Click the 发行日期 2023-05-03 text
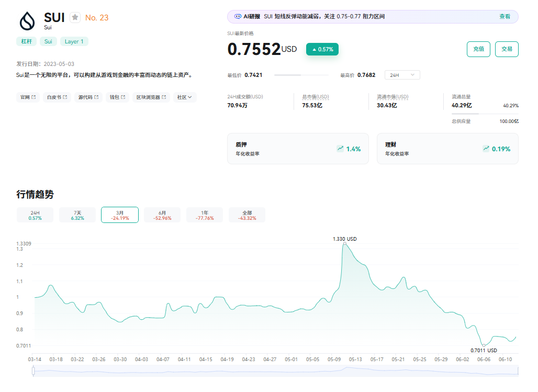This screenshot has height=392, width=538. [46, 64]
